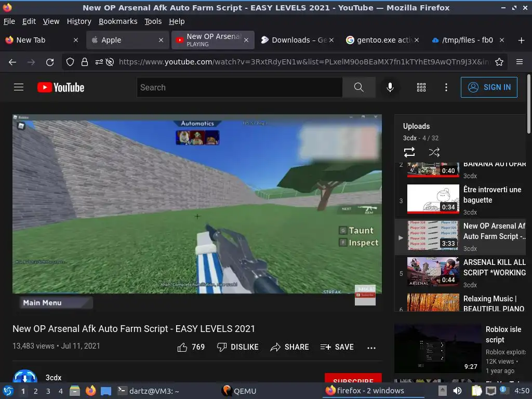Click the YouTube logo
This screenshot has height=399, width=532.
(x=61, y=87)
